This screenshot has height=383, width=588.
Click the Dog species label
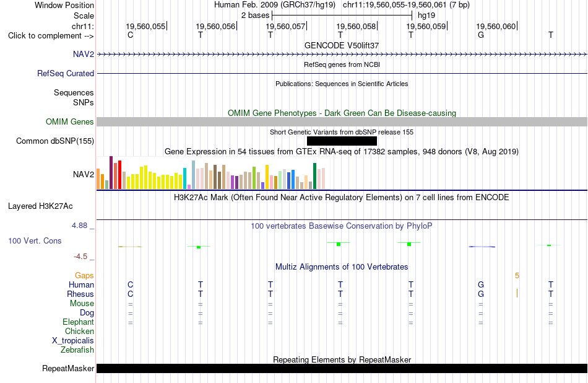click(87, 313)
